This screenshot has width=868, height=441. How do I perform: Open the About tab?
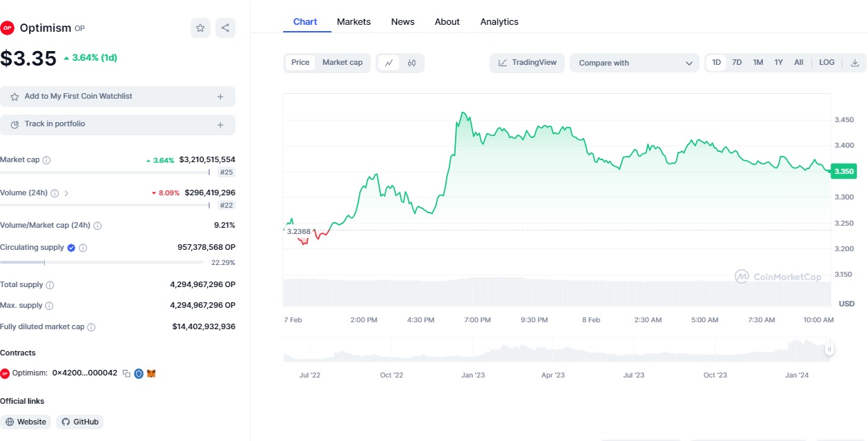click(447, 22)
